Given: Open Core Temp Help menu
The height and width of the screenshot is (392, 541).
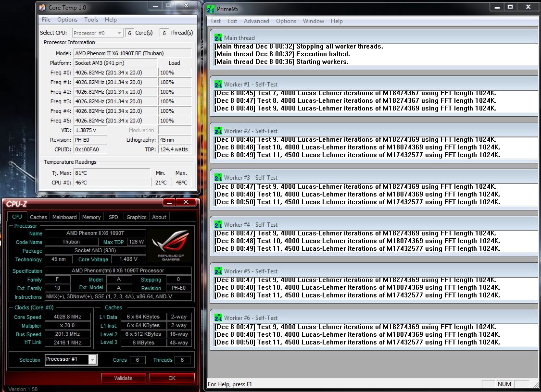Looking at the screenshot, I should [111, 20].
